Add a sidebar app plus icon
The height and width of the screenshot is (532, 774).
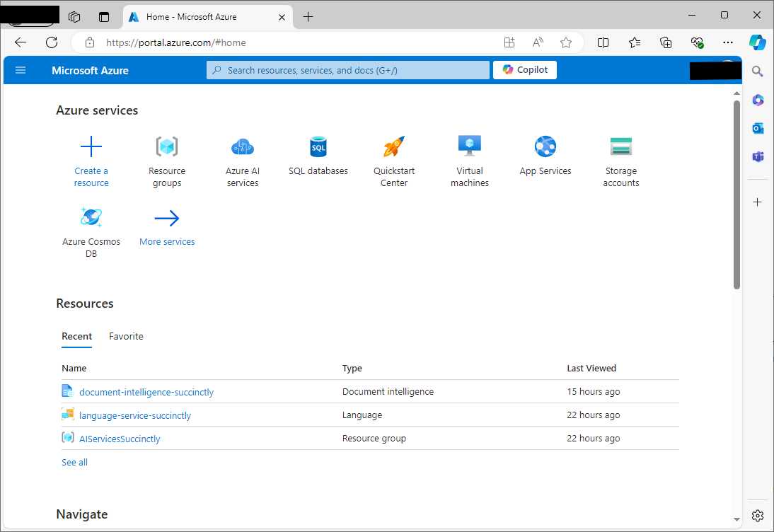pos(757,202)
